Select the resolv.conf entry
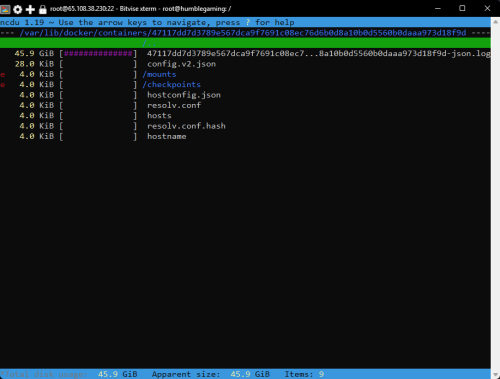This screenshot has height=379, width=500. coord(174,105)
